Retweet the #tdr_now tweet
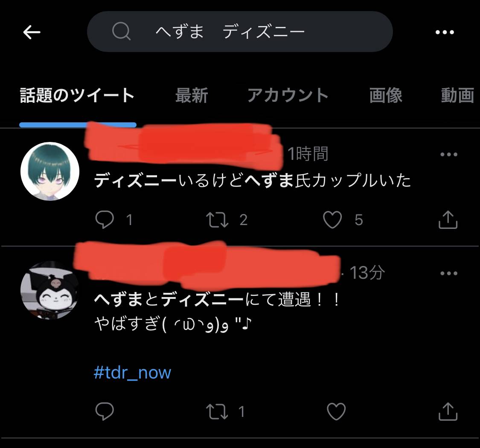The image size is (480, 448). (x=217, y=412)
